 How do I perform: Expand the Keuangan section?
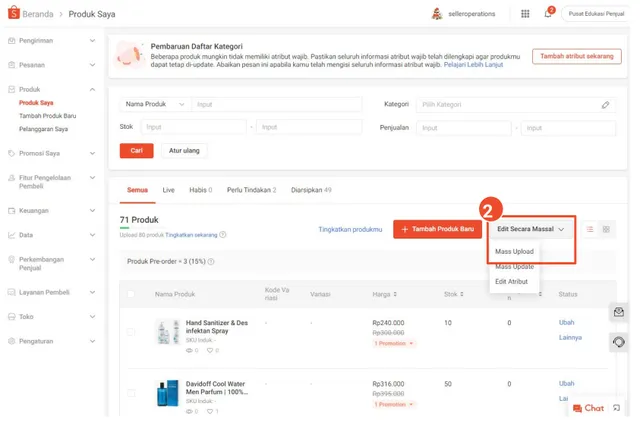pos(93,211)
